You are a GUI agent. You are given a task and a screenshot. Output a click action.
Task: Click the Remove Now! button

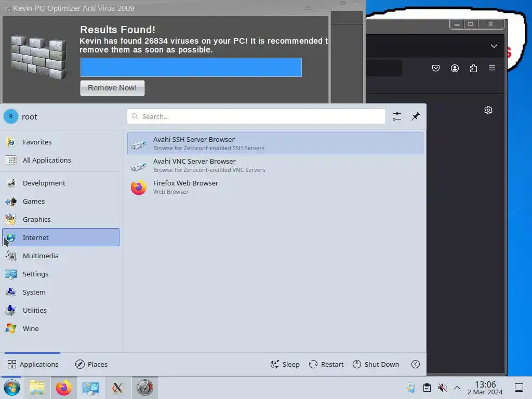tap(112, 88)
